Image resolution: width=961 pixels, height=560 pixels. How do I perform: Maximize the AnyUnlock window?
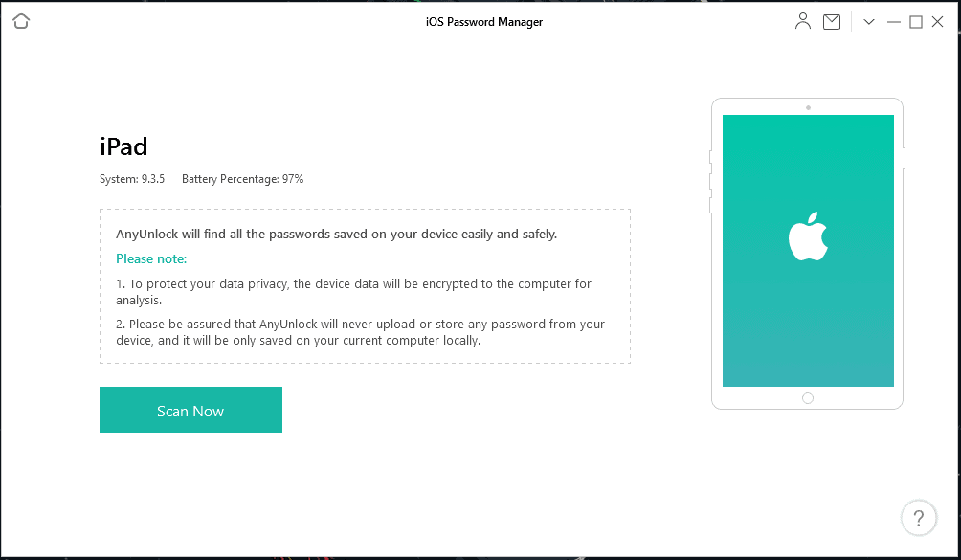(x=916, y=21)
